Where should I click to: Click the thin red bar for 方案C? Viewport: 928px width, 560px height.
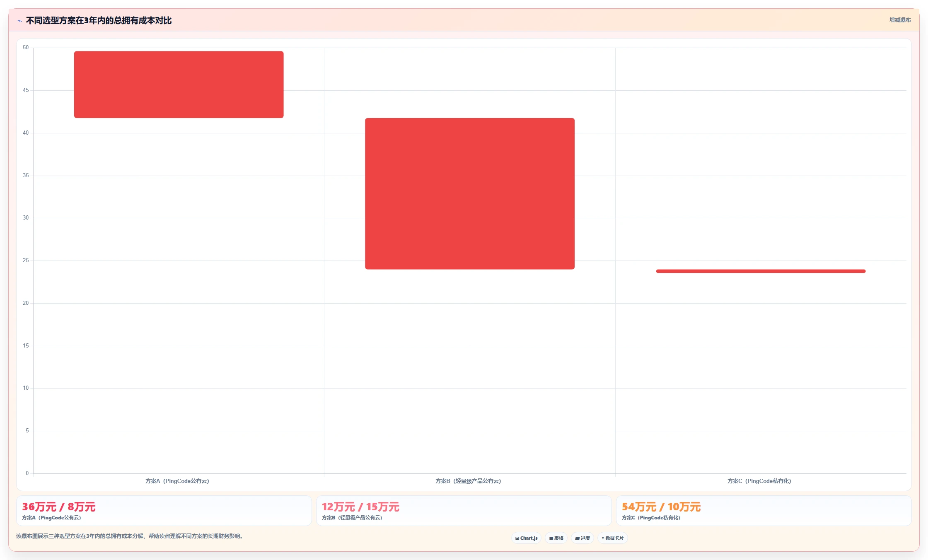point(761,271)
